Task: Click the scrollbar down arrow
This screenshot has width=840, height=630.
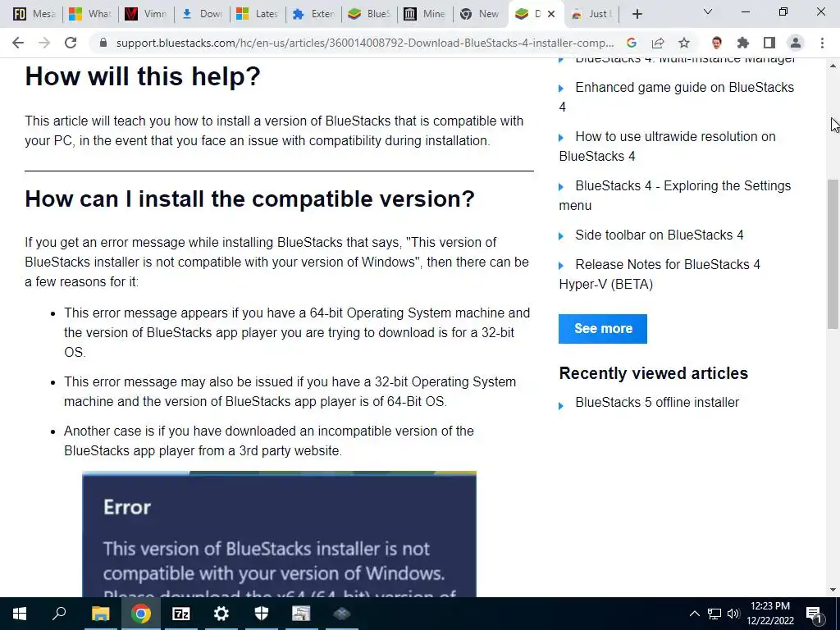Action: click(x=833, y=590)
